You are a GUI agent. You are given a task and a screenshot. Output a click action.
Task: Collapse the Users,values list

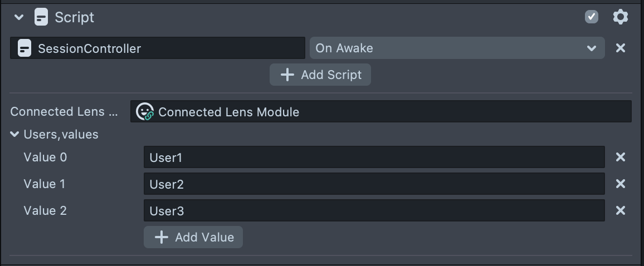tap(14, 135)
